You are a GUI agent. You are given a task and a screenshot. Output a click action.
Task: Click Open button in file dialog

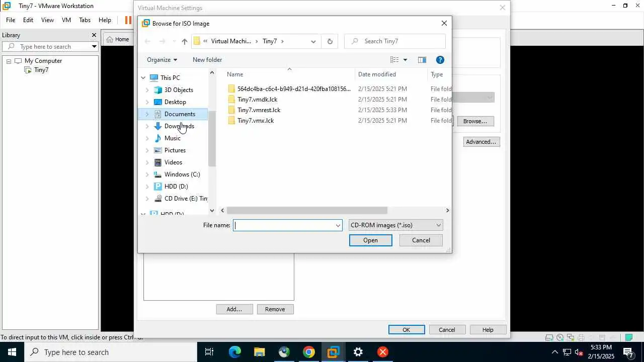coord(371,240)
